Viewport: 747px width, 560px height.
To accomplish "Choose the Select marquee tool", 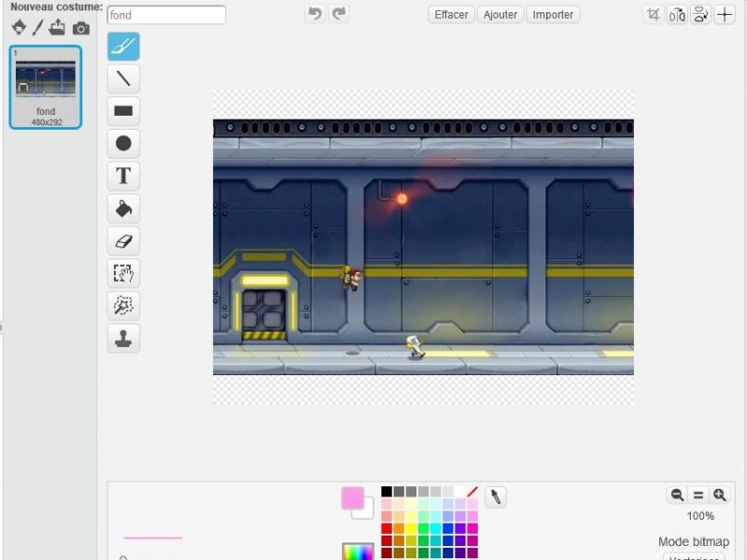I will pos(123,273).
